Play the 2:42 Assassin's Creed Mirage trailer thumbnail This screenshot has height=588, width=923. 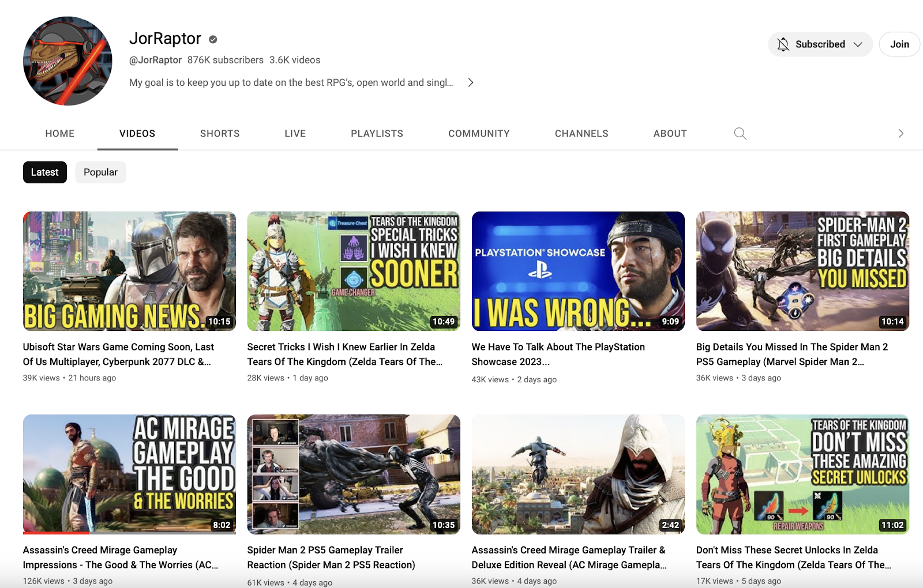point(578,474)
